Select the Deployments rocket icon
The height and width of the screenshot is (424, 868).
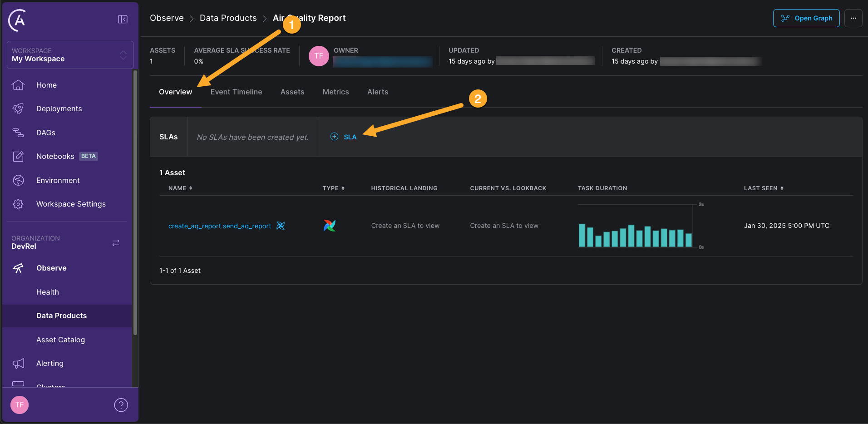[x=18, y=108]
